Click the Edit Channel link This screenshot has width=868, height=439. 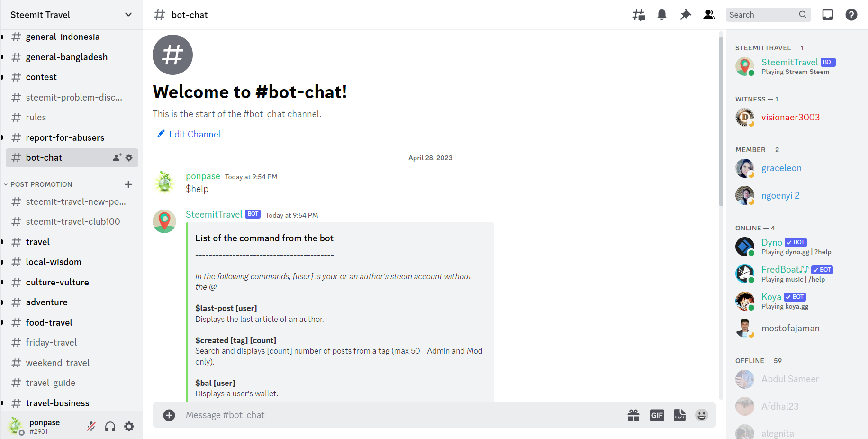[194, 134]
